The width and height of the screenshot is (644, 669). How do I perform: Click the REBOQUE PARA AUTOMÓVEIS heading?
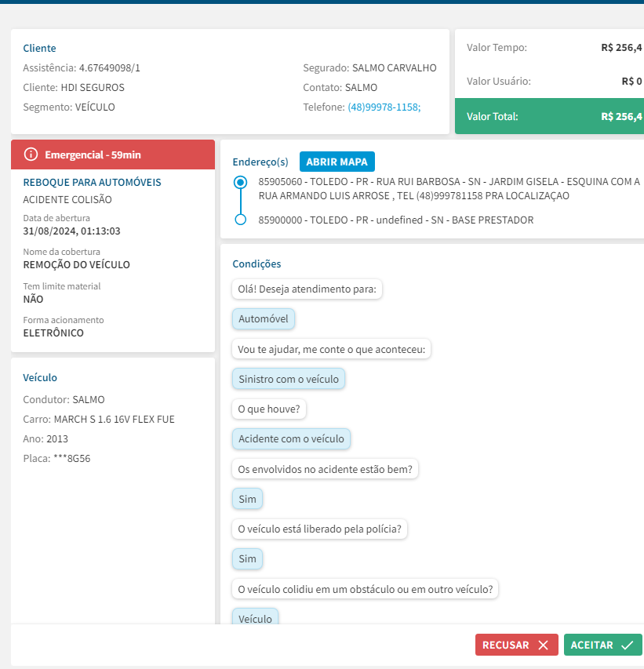pos(92,182)
